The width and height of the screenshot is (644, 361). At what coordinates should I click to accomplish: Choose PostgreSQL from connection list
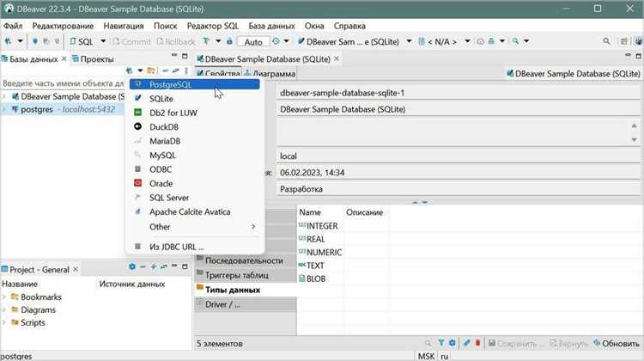click(x=194, y=84)
